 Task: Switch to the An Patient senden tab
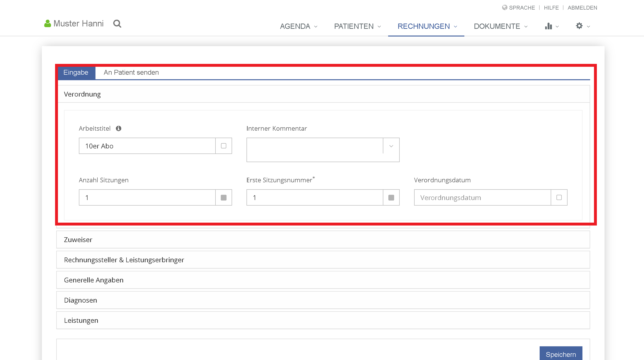[131, 72]
